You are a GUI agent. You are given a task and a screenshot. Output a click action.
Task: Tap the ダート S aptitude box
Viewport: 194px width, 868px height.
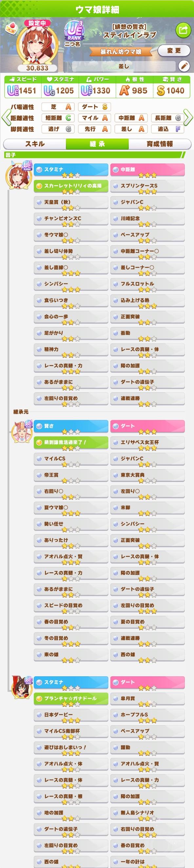coord(94,107)
